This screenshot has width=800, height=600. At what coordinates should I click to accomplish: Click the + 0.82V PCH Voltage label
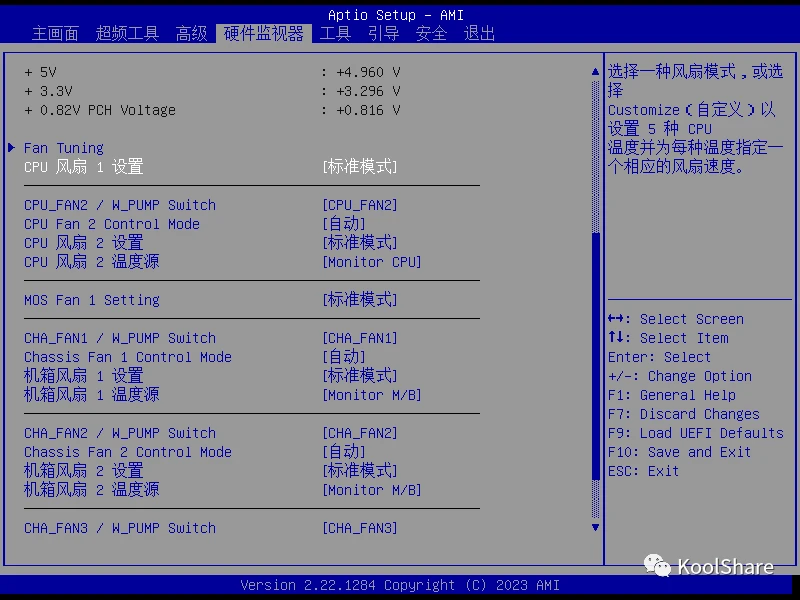click(x=100, y=110)
